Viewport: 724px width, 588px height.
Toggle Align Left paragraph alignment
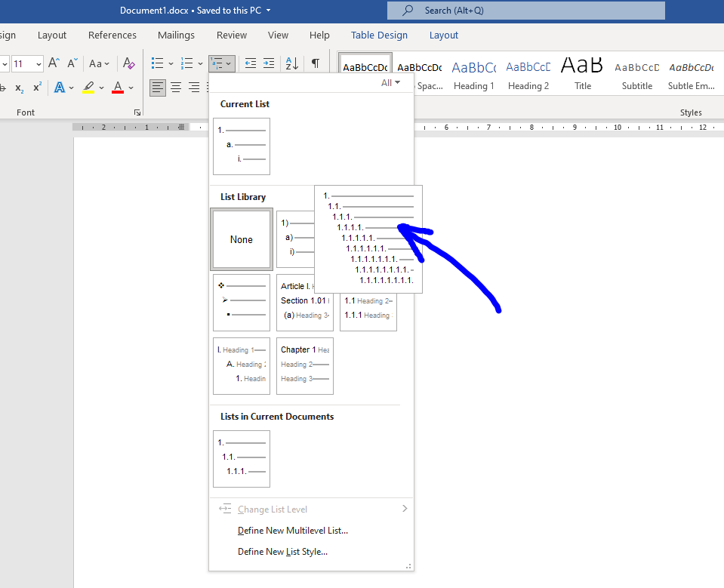pos(158,88)
